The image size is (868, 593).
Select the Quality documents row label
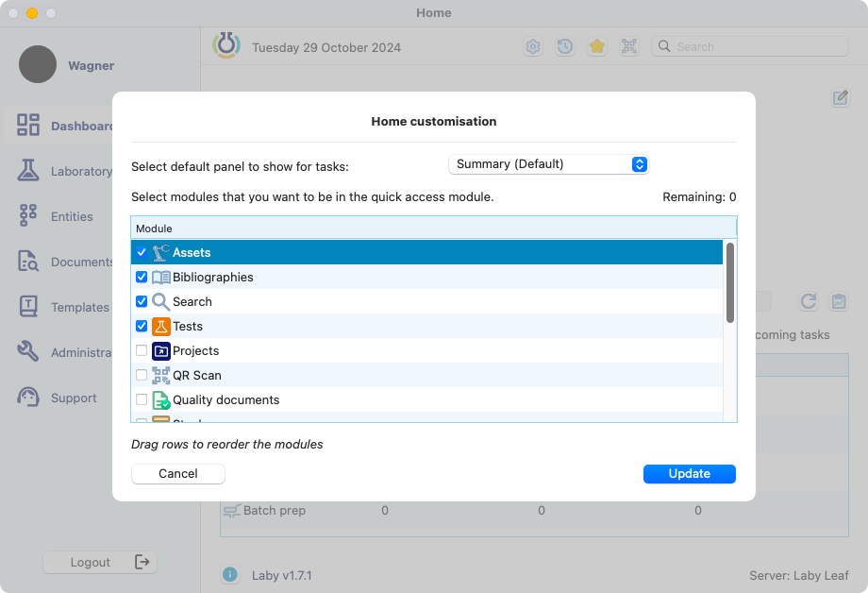point(225,400)
